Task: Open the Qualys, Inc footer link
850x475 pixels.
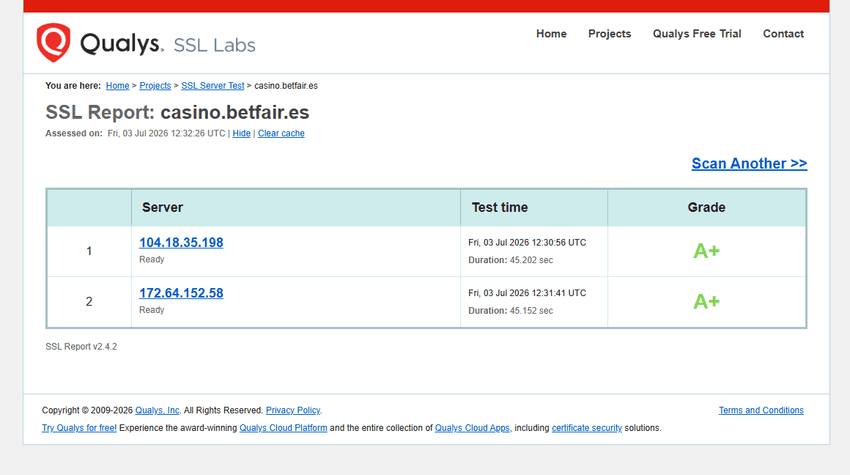Action: (157, 410)
